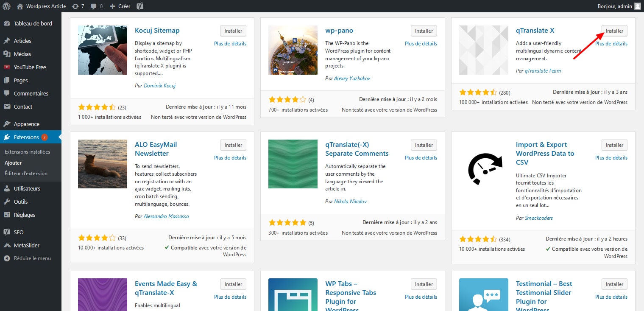Open the Créer new content menu

[120, 6]
